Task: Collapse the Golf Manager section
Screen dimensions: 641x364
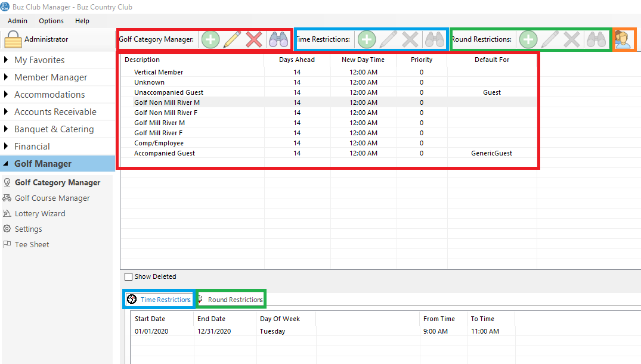Action: pos(43,164)
